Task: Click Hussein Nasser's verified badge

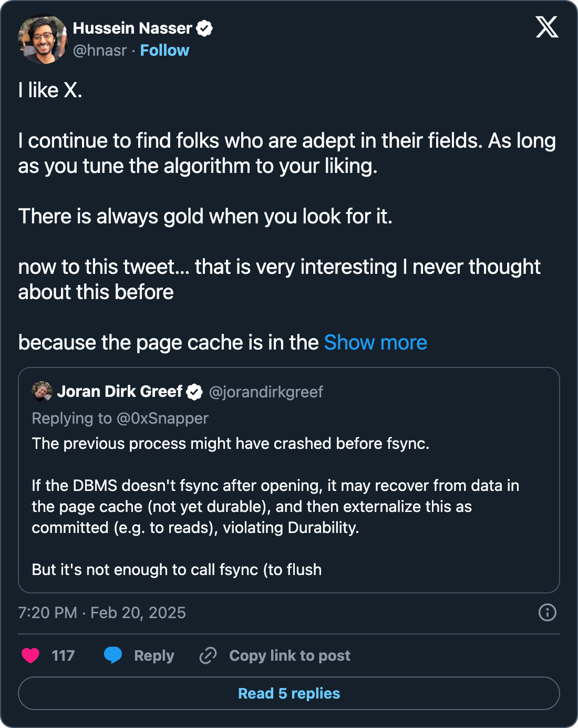Action: 204,28
